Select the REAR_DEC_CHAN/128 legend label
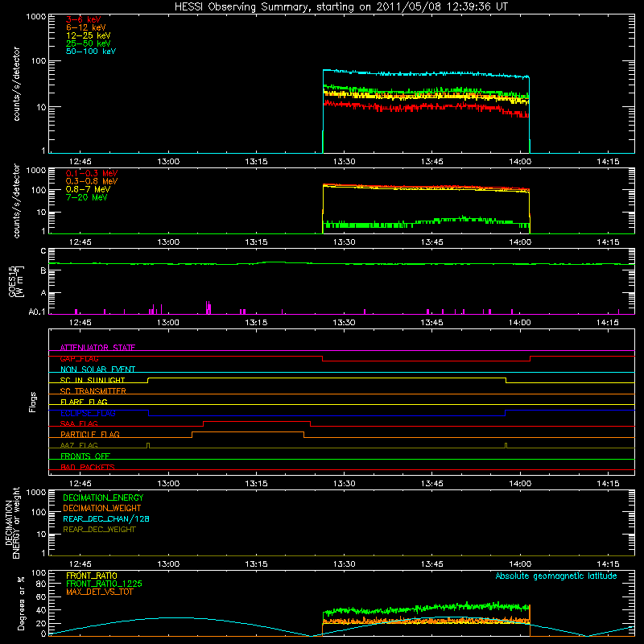This screenshot has height=644, width=644. click(x=106, y=518)
